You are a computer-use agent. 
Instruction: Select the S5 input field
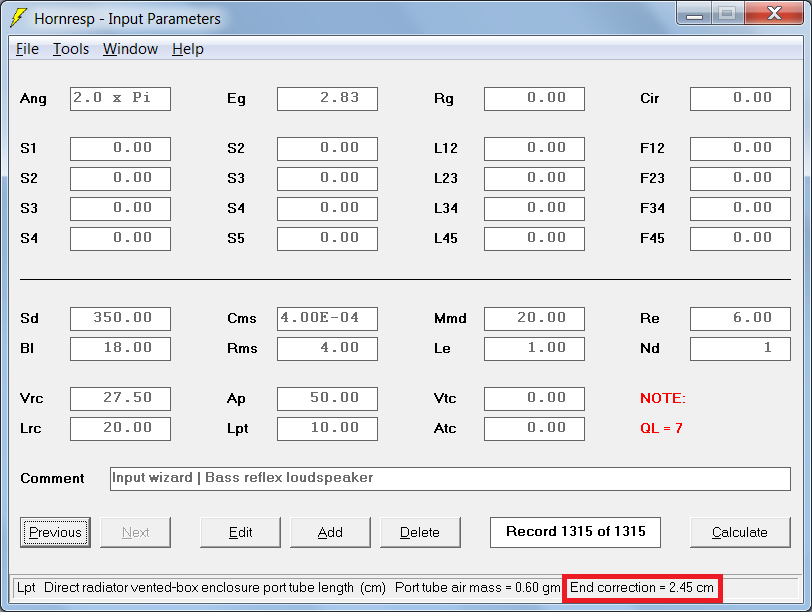click(327, 239)
